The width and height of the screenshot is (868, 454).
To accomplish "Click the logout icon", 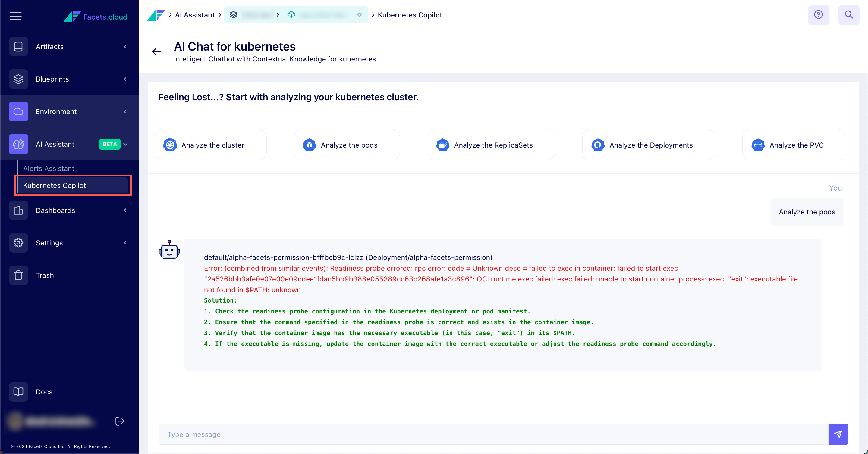I will pyautogui.click(x=120, y=421).
